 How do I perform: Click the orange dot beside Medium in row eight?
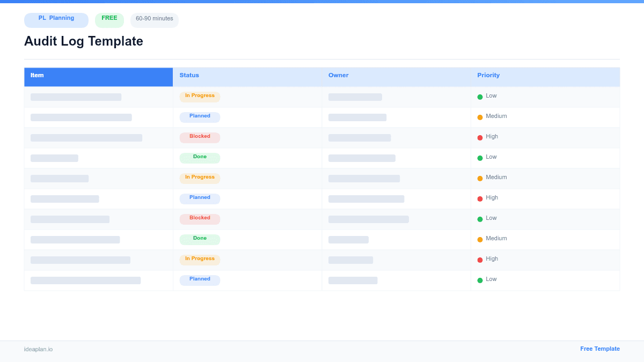[x=480, y=239]
